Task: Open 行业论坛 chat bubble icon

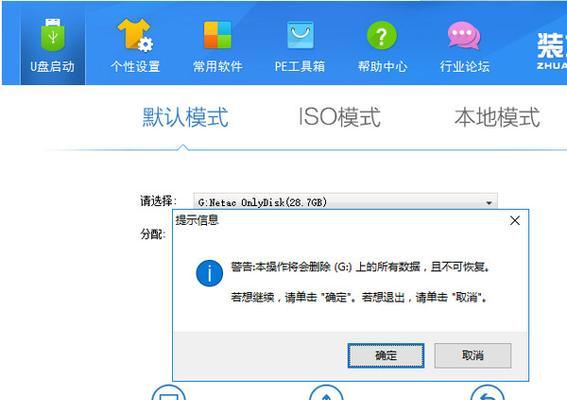Action: [x=464, y=35]
